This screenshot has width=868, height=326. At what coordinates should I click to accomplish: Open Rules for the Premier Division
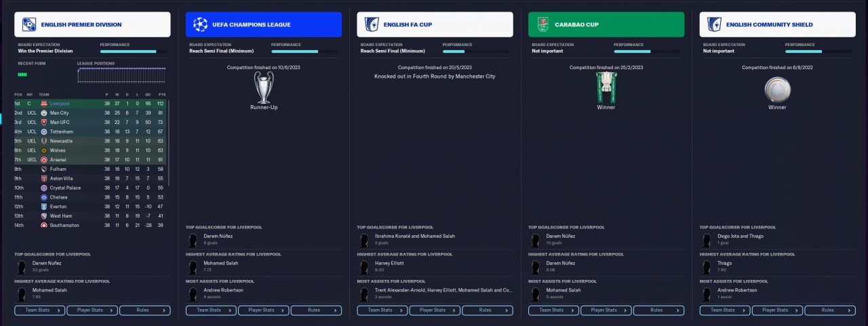pyautogui.click(x=144, y=310)
